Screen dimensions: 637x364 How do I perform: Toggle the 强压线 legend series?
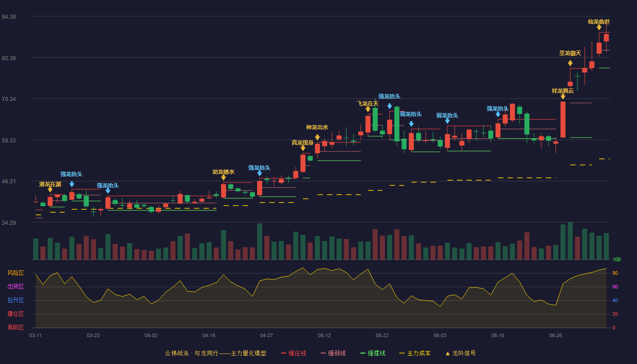(x=294, y=353)
